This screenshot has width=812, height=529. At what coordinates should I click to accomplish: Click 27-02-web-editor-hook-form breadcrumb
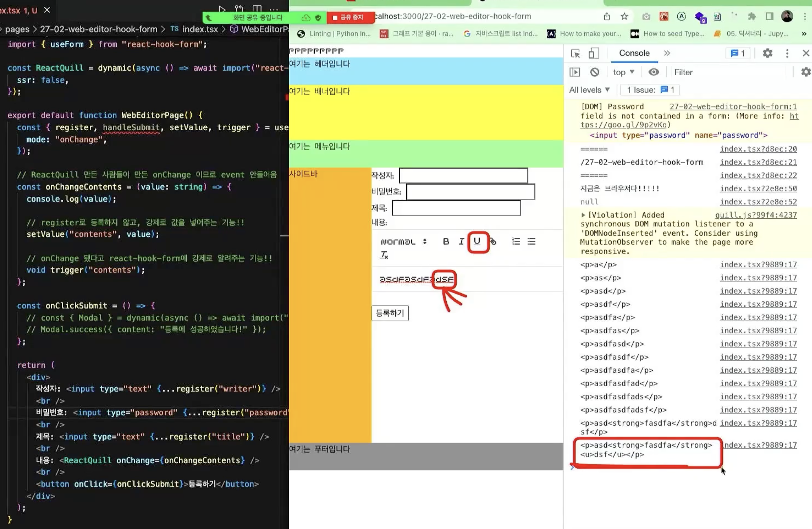tap(99, 29)
